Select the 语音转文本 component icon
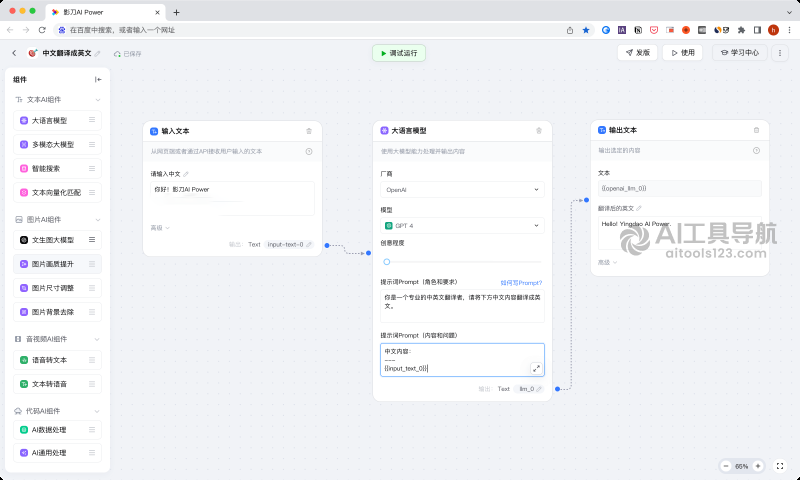Viewport: 800px width, 480px height. (23, 360)
